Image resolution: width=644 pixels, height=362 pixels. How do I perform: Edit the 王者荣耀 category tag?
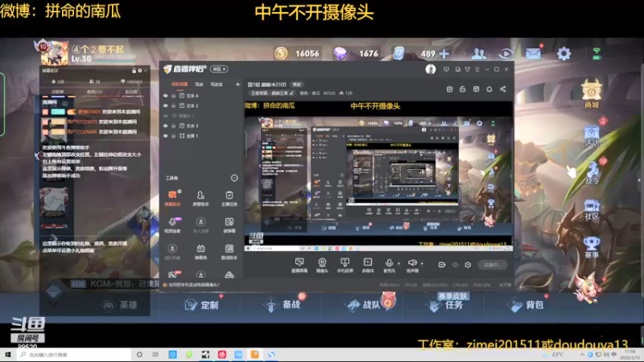click(x=273, y=93)
